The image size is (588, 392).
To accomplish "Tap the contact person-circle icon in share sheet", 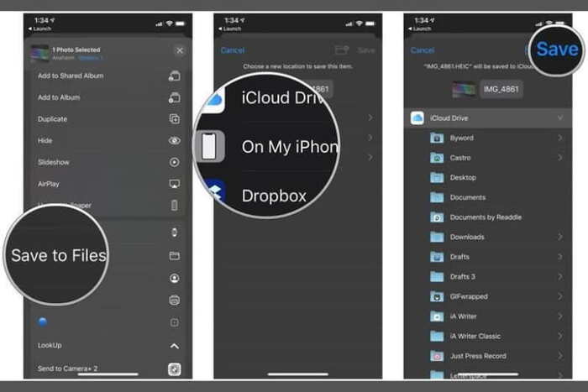I will [x=175, y=278].
